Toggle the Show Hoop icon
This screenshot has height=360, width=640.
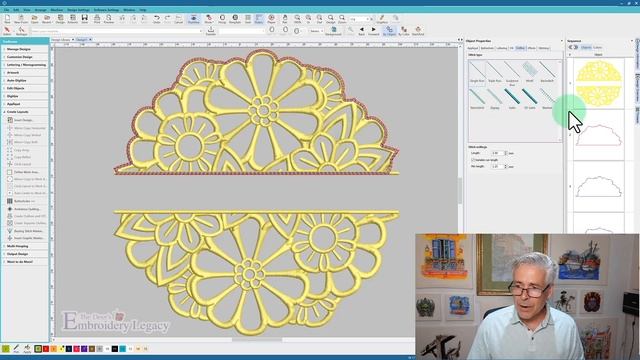point(222,18)
